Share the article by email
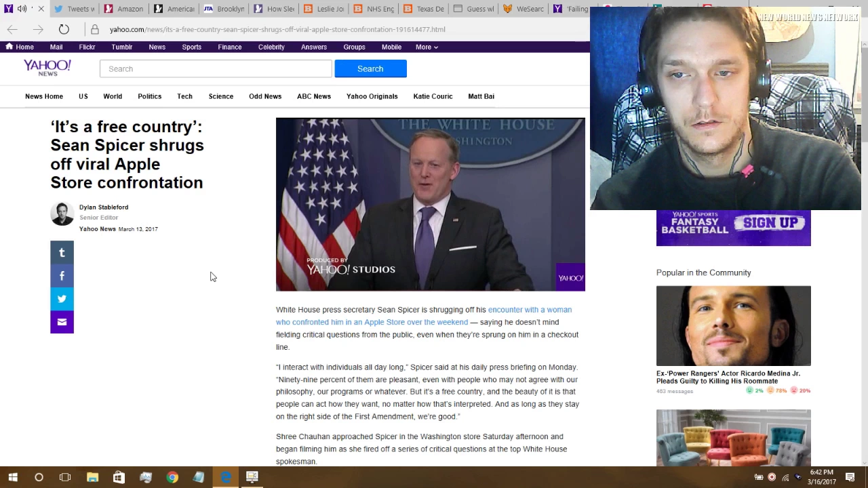Image resolution: width=868 pixels, height=488 pixels. [x=62, y=322]
